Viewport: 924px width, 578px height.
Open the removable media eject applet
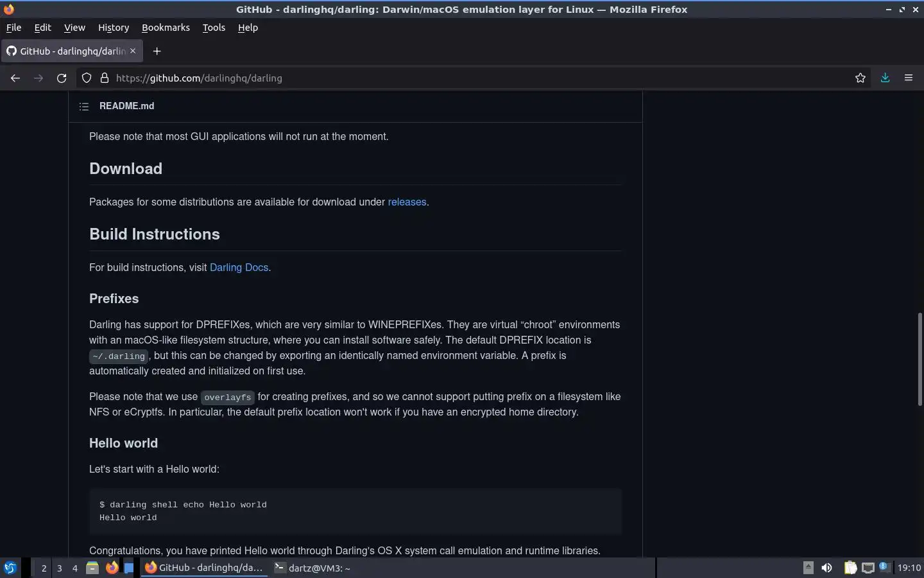809,568
